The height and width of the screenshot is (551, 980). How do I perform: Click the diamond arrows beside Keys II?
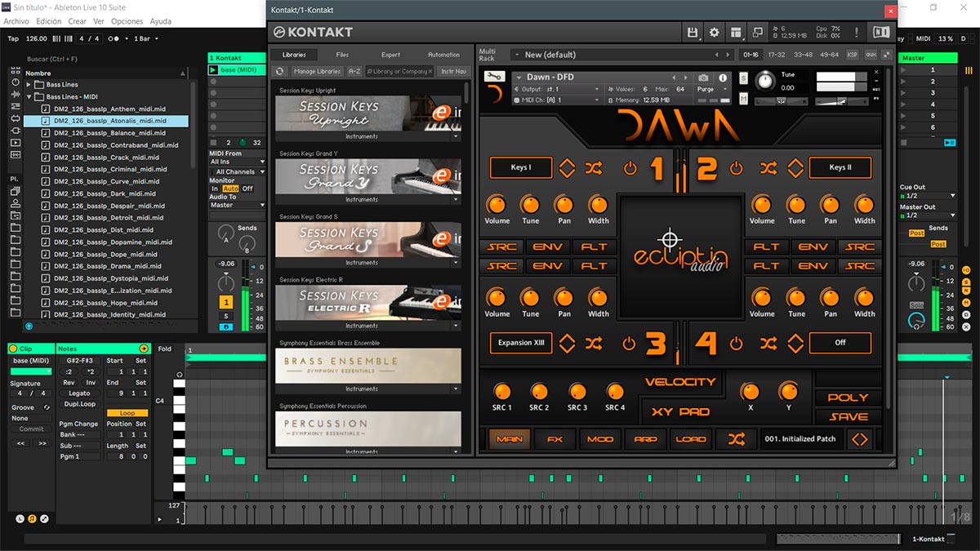coord(795,168)
